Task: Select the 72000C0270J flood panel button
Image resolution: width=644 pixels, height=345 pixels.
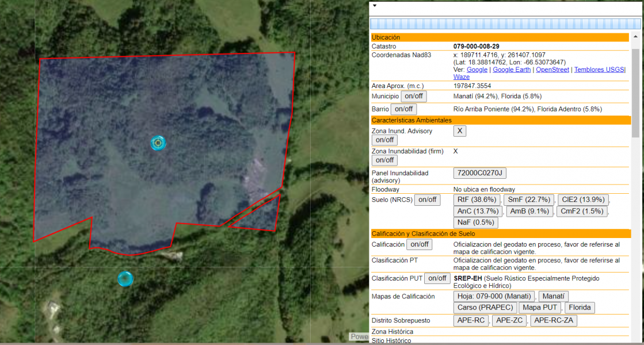Action: pyautogui.click(x=481, y=172)
